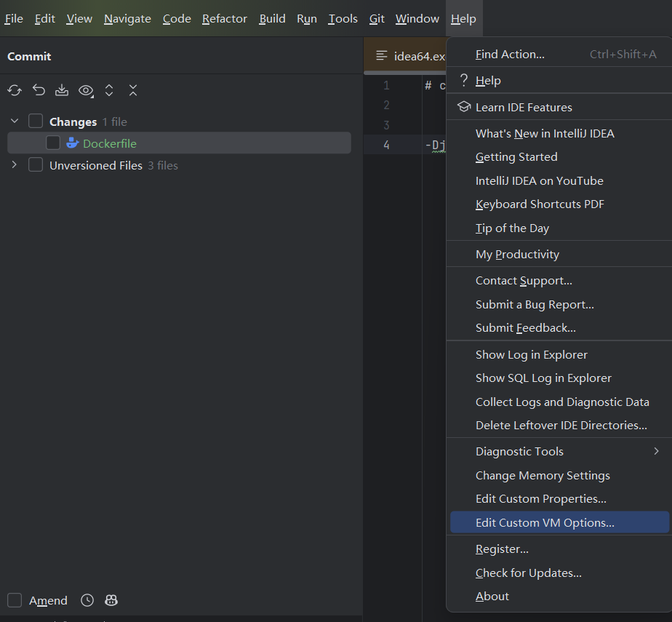Select Check for Updates...
This screenshot has width=672, height=622.
[x=559, y=573]
